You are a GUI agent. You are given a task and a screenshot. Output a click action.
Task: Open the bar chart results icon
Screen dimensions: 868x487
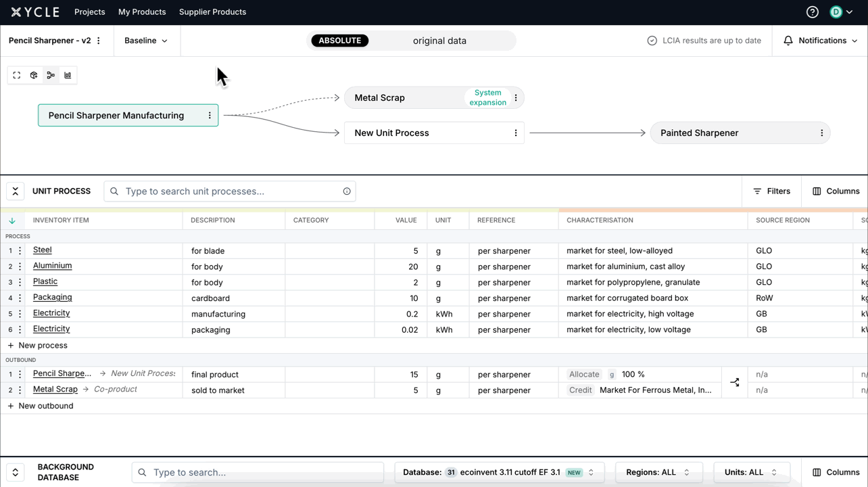[68, 75]
